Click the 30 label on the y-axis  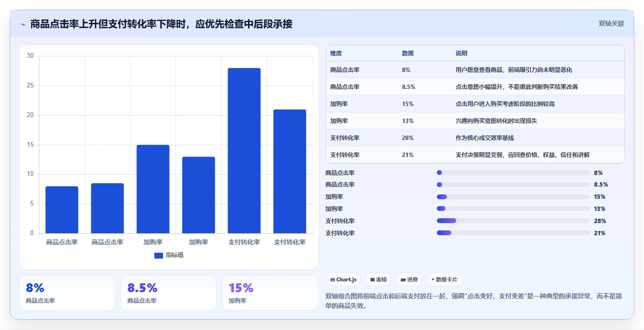pyautogui.click(x=30, y=56)
